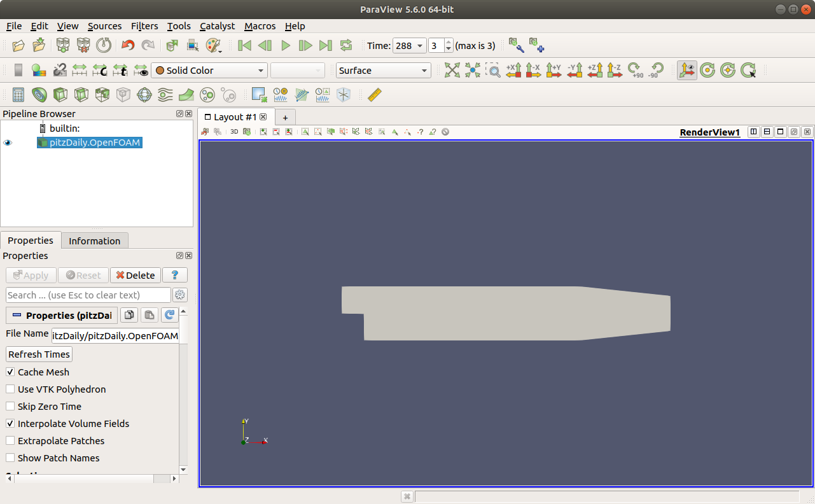815x504 pixels.
Task: Open the Filters menu
Action: [144, 26]
